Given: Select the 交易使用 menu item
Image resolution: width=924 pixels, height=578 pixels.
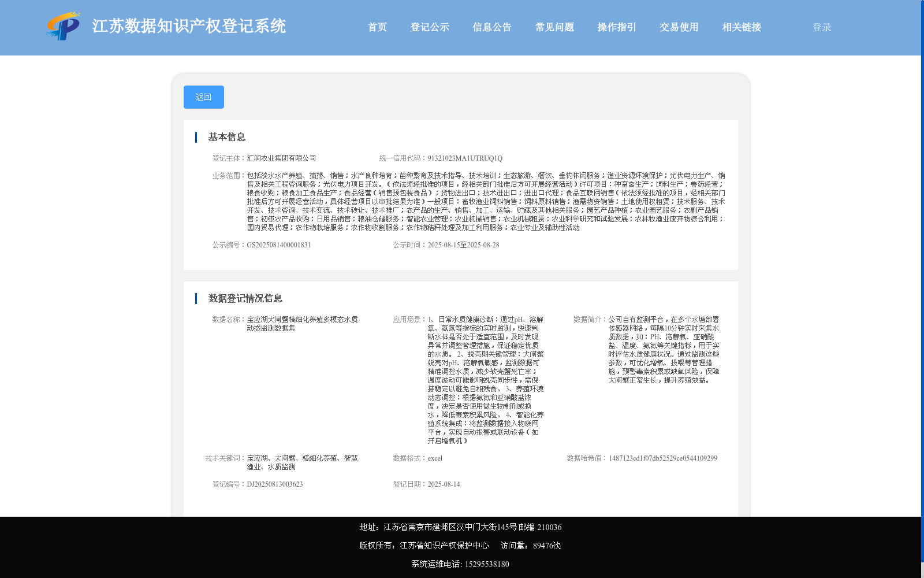Looking at the screenshot, I should pyautogui.click(x=679, y=27).
